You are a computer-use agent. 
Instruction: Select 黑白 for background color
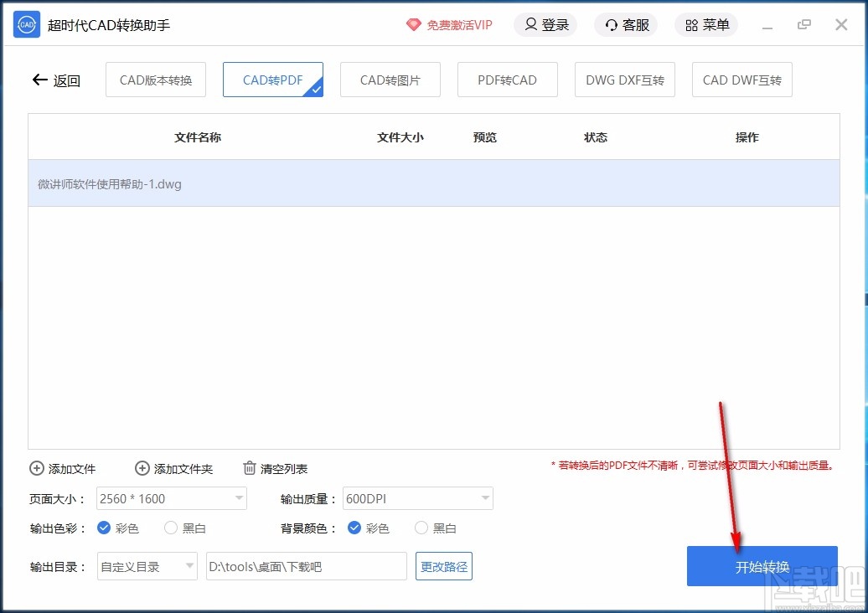[421, 528]
